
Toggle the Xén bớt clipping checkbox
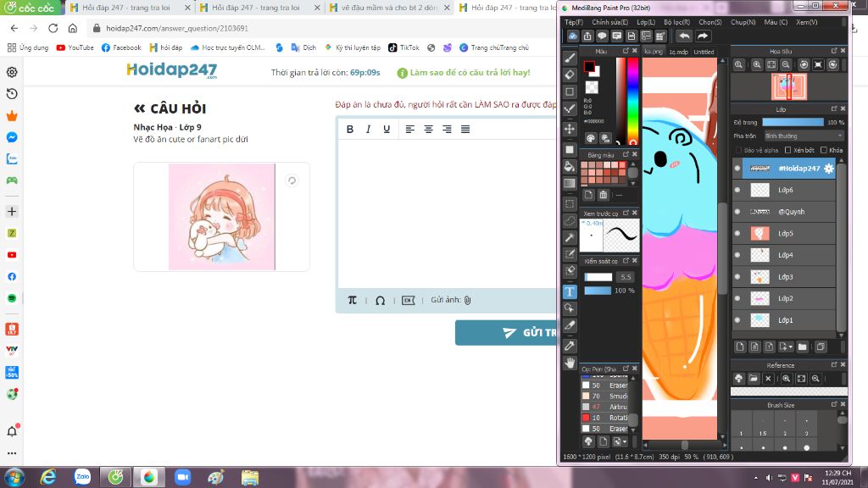pos(787,150)
